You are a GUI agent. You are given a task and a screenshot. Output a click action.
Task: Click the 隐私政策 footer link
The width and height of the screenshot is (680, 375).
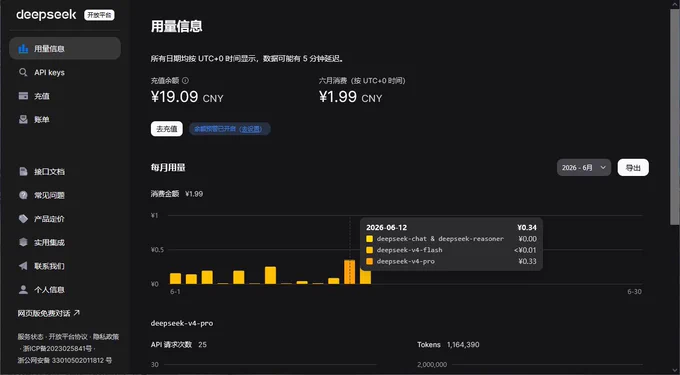106,336
